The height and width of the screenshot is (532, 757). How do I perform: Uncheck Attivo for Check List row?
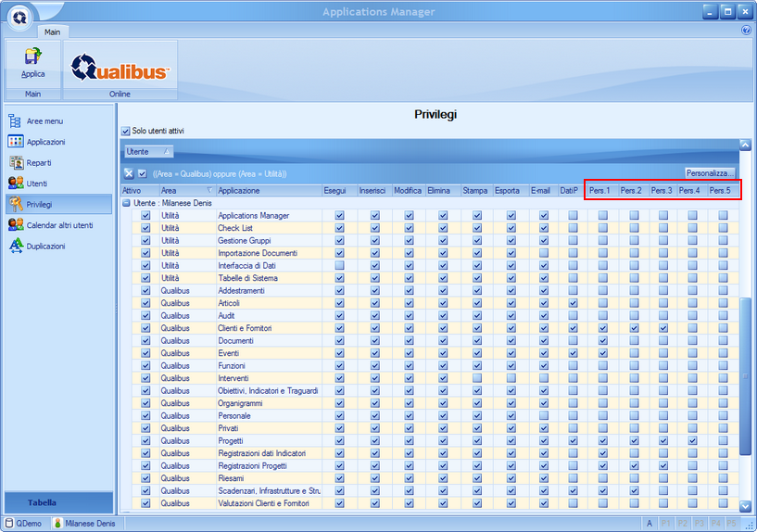[145, 228]
